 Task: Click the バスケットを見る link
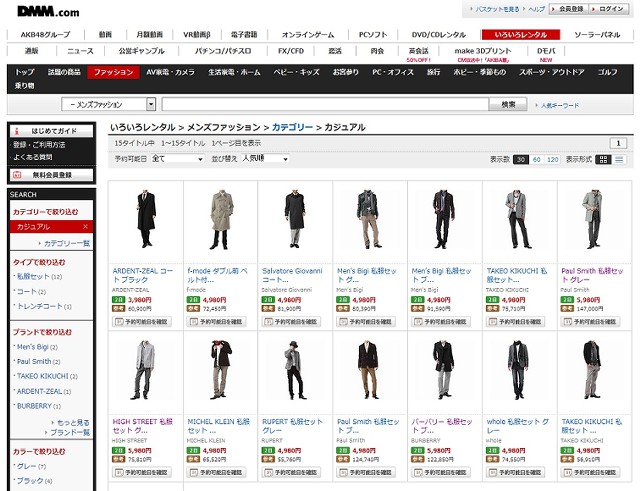click(x=497, y=9)
